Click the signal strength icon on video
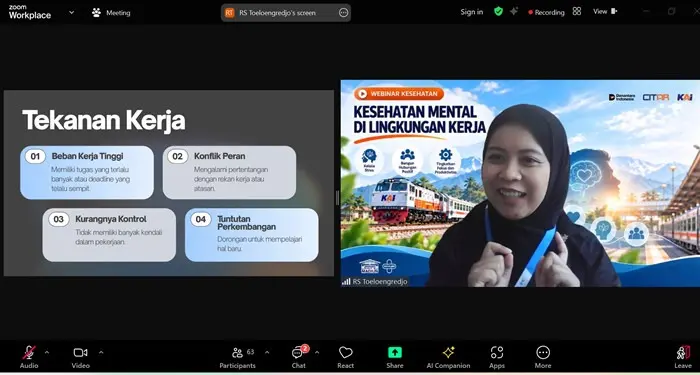The height and width of the screenshot is (375, 700). tap(346, 282)
